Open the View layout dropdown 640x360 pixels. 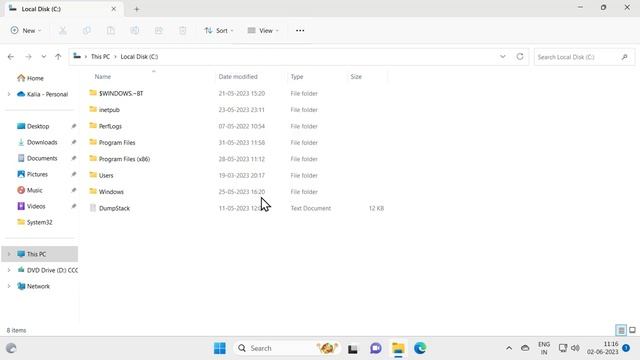click(263, 31)
